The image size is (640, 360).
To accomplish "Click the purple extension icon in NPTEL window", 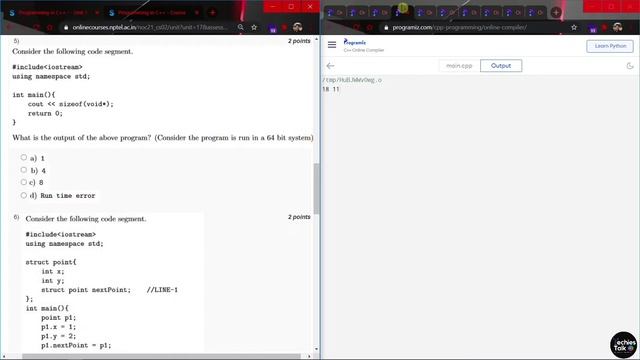I will point(273,28).
